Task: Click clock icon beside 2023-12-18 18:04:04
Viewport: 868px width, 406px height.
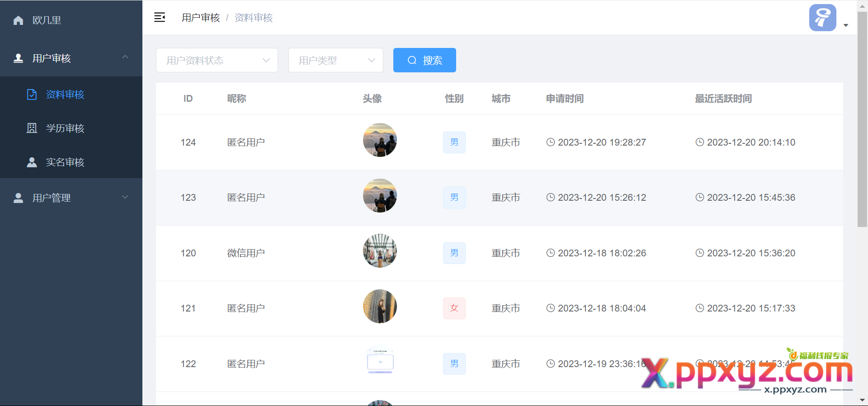Action: (550, 308)
